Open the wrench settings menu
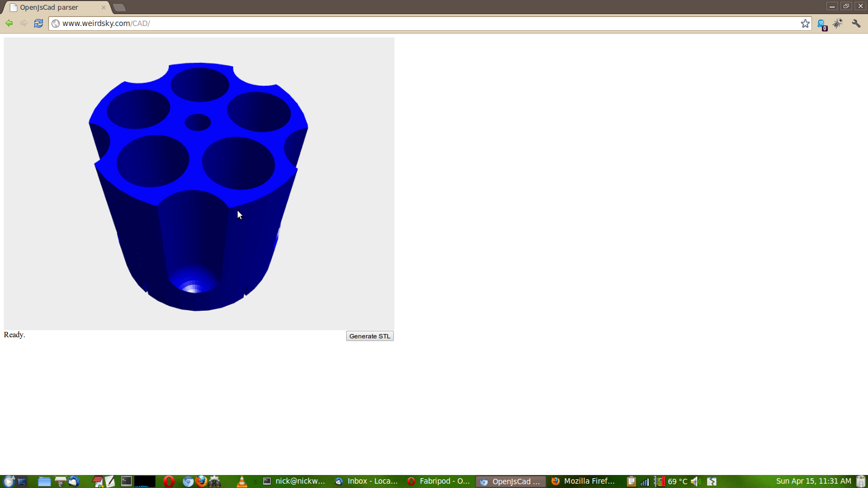 (856, 23)
